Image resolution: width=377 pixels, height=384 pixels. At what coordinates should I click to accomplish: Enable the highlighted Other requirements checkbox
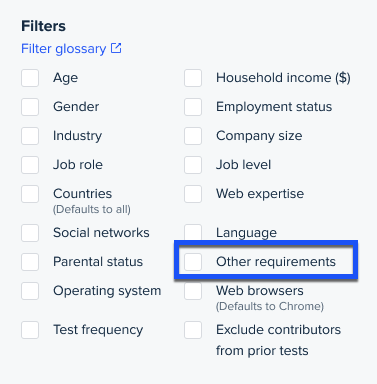pos(193,262)
